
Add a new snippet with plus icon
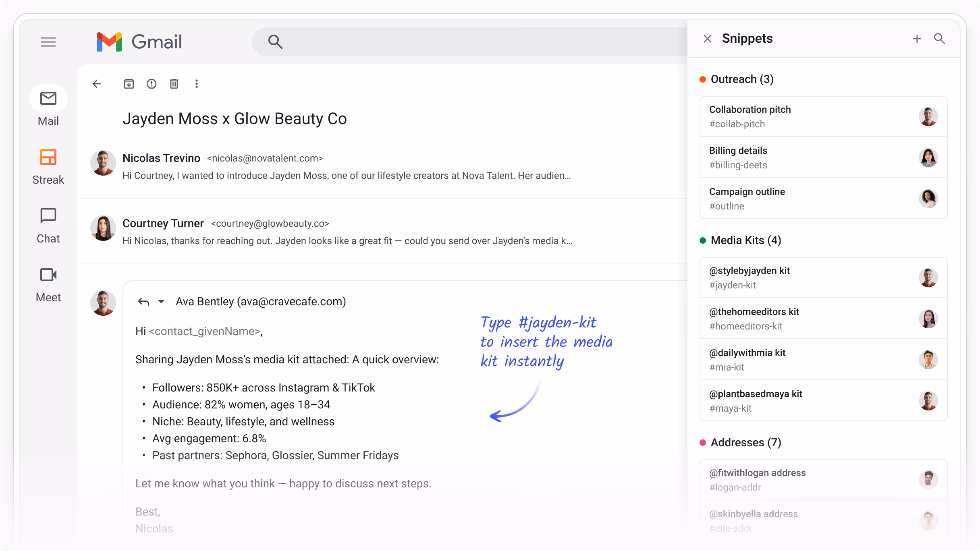coord(917,39)
